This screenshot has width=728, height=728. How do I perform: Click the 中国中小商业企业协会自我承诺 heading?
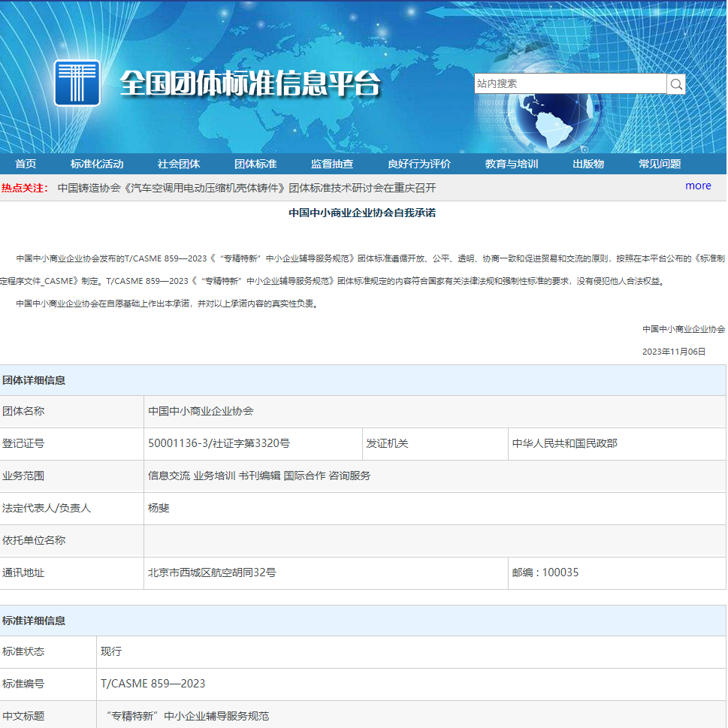[x=362, y=213]
